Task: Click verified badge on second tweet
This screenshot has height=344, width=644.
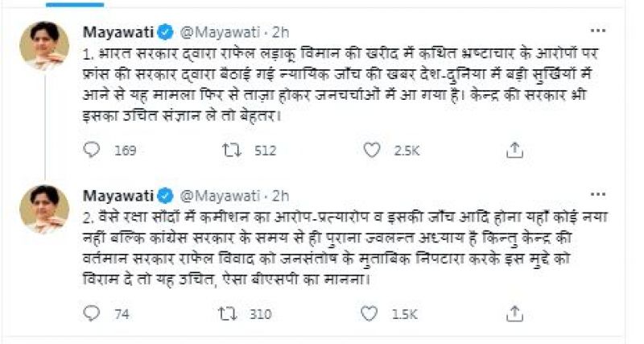Action: (166, 195)
